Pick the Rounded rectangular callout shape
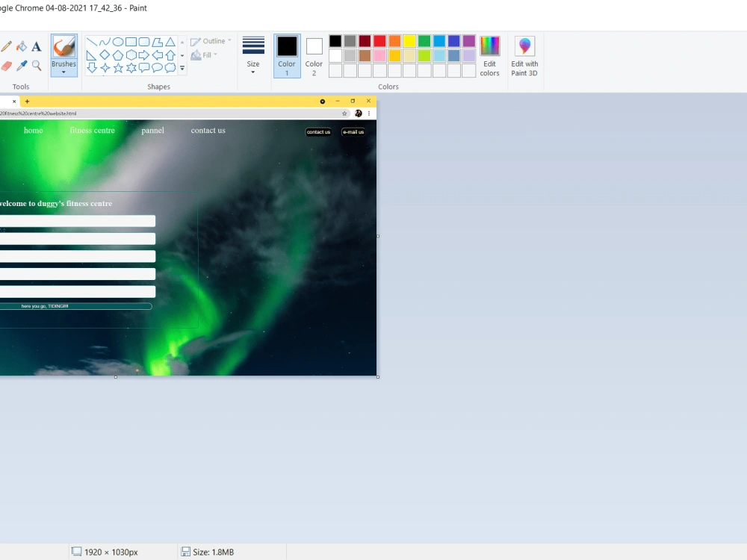This screenshot has width=747, height=560. tap(144, 68)
